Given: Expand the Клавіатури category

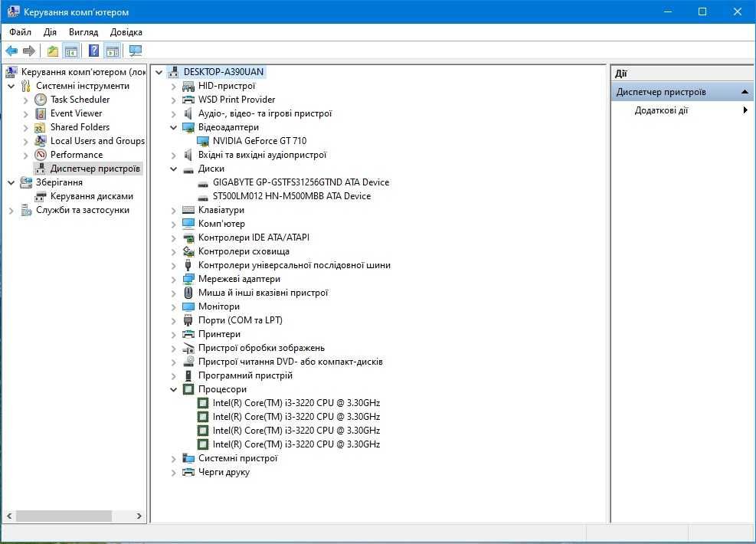Looking at the screenshot, I should (174, 210).
